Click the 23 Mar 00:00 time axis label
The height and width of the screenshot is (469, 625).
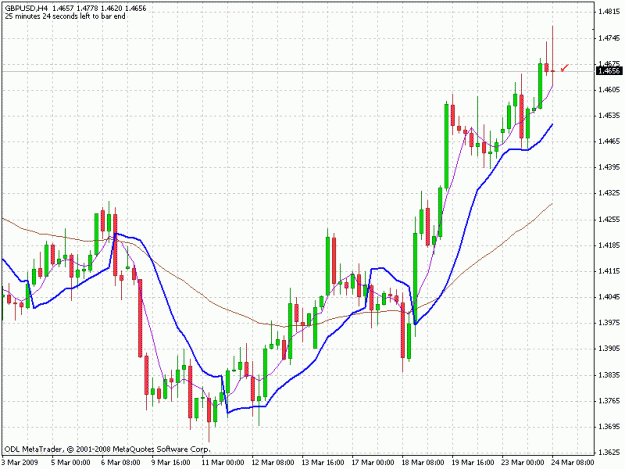click(x=523, y=462)
